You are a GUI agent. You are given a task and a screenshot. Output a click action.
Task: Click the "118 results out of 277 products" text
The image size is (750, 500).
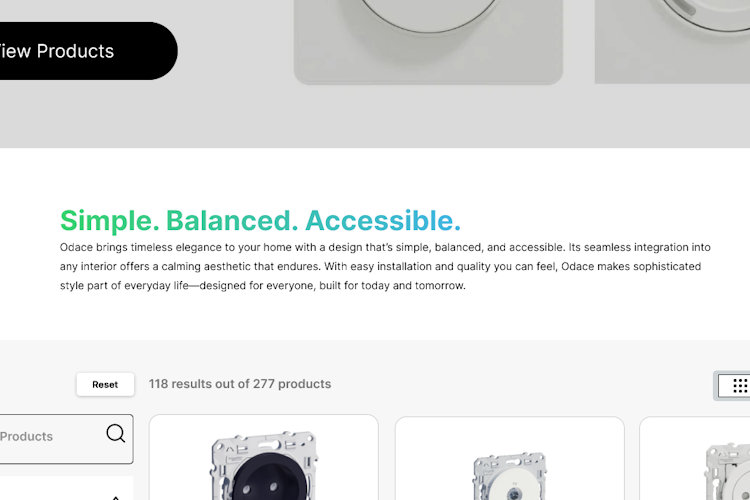click(x=240, y=384)
